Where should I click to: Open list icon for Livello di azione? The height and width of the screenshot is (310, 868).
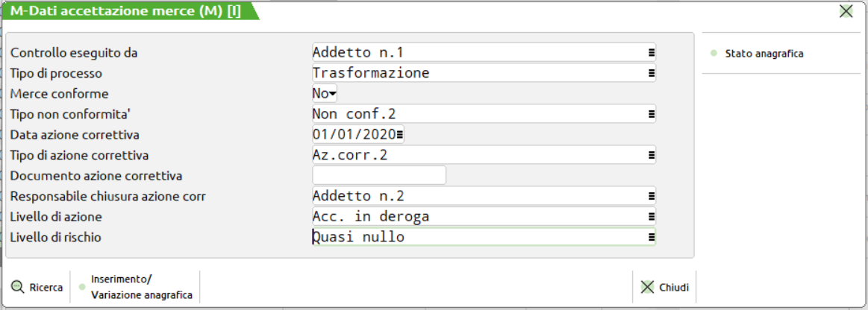coord(651,217)
